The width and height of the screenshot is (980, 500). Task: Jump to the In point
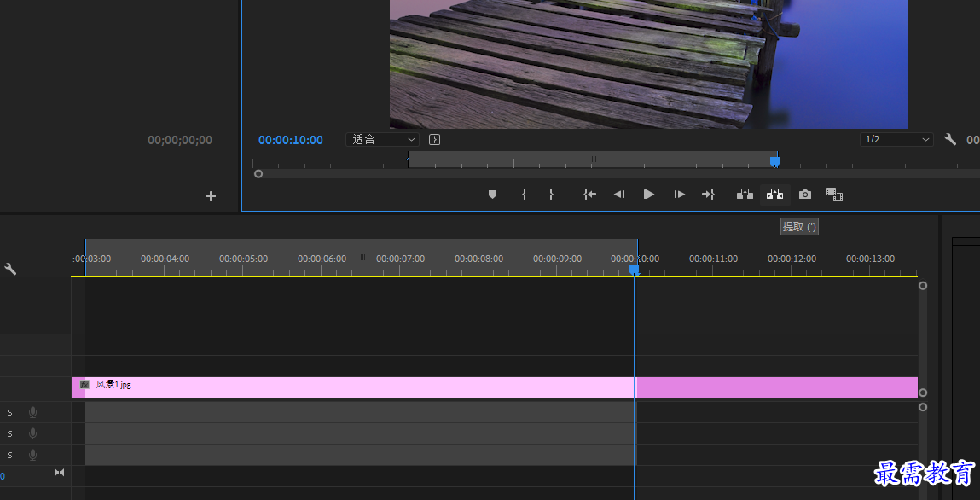pyautogui.click(x=589, y=195)
